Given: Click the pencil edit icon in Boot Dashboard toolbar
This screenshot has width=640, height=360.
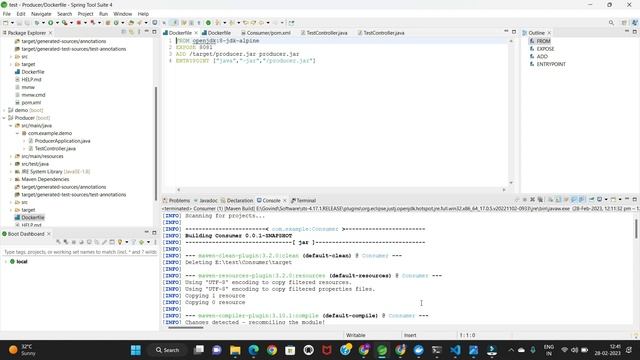Looking at the screenshot, I should (104, 242).
